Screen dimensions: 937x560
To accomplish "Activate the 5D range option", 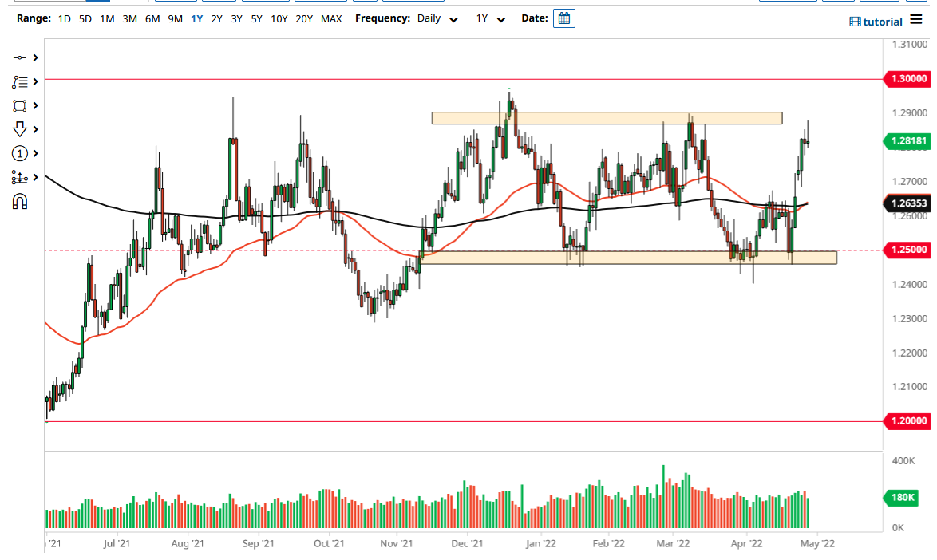I will pyautogui.click(x=85, y=18).
